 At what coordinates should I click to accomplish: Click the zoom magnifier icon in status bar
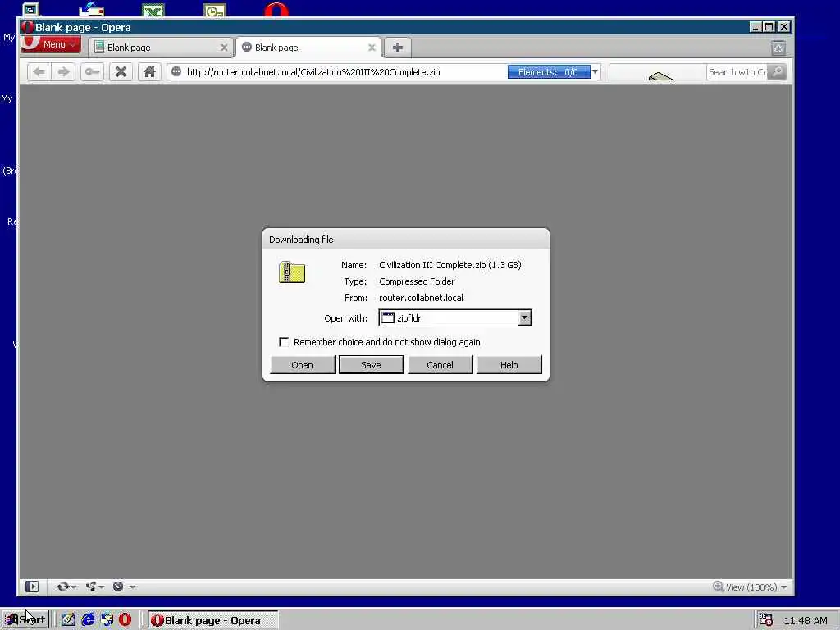tap(718, 587)
